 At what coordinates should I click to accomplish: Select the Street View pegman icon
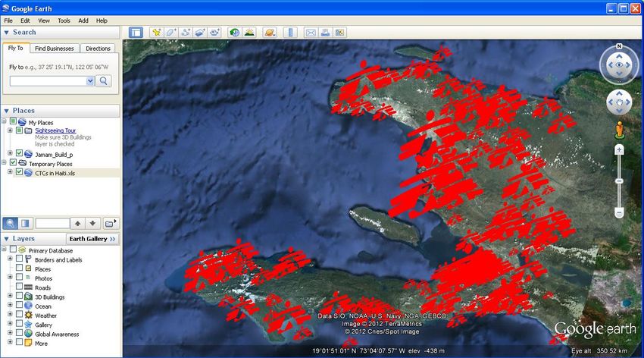(619, 130)
